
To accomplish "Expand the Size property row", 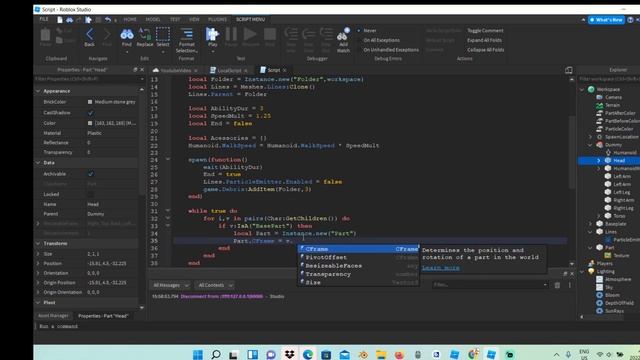I will tap(38, 254).
